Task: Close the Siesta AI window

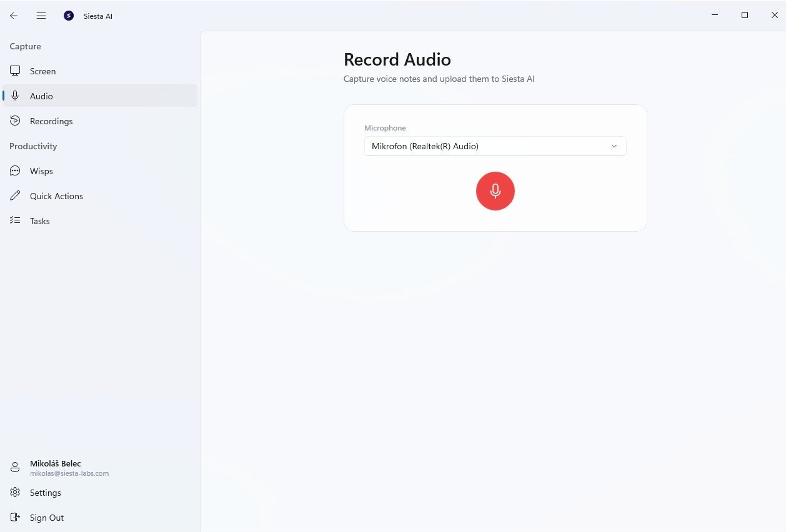Action: coord(774,15)
